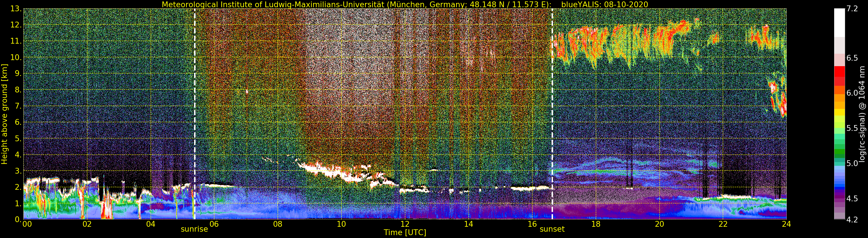Image resolution: width=868 pixels, height=238 pixels.
Task: Click the "5.5" colorbar scale value
Action: (852, 128)
